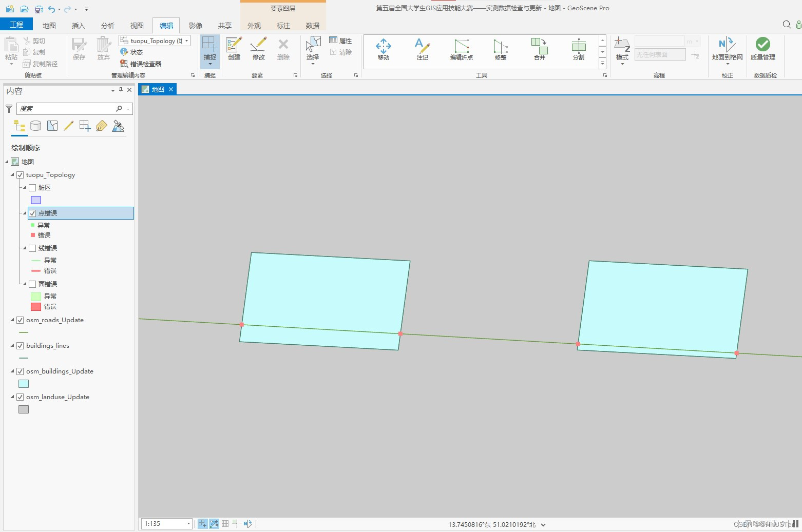Enable the 线错误 layer checkbox
The image size is (802, 532).
(32, 248)
